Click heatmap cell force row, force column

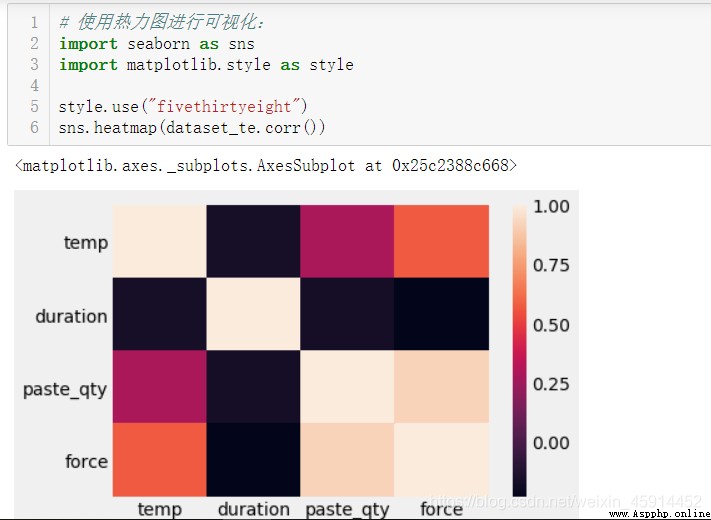(442, 460)
